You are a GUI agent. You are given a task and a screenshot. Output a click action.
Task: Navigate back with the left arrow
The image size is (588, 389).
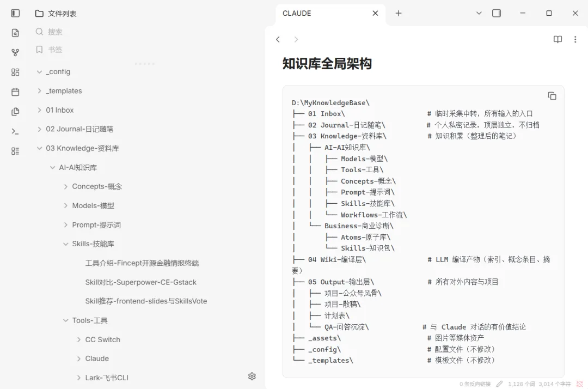click(x=278, y=39)
